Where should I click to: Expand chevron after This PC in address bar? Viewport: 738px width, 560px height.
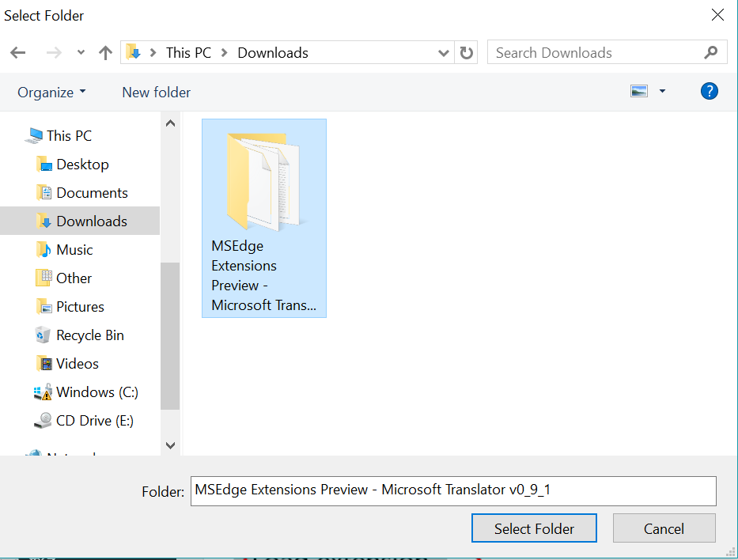[225, 53]
